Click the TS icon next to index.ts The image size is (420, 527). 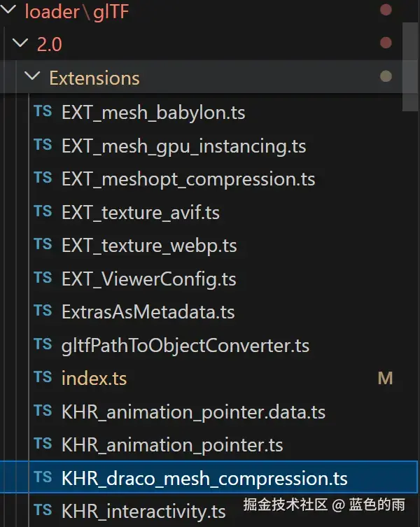coord(43,379)
